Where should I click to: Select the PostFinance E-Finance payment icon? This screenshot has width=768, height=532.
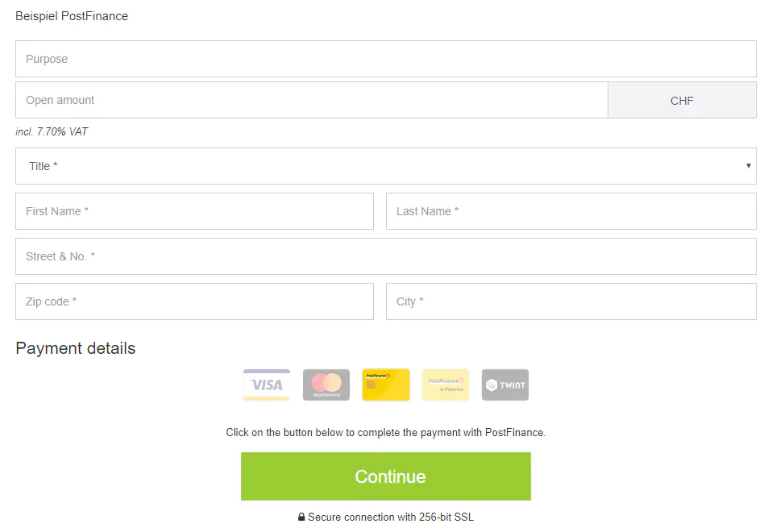click(446, 384)
